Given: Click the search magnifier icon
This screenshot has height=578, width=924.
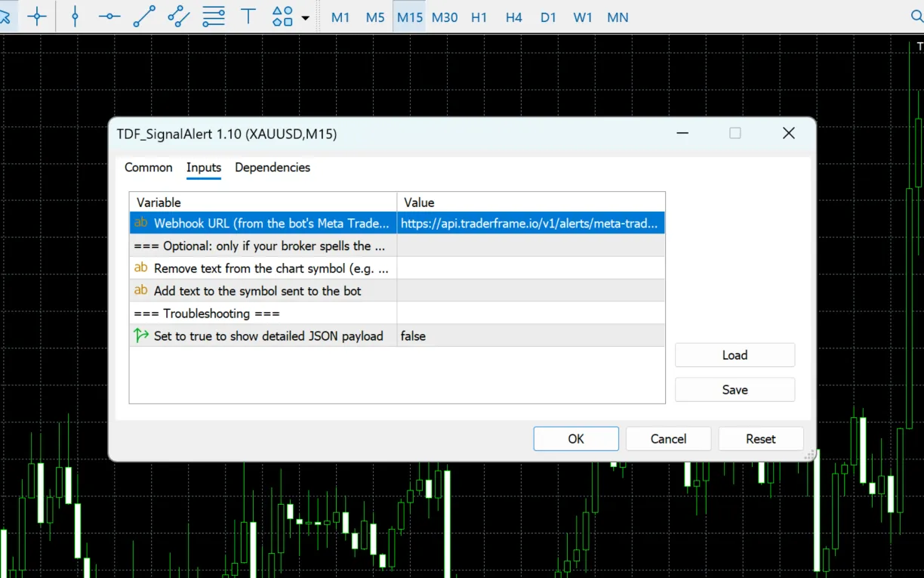Looking at the screenshot, I should 916,17.
